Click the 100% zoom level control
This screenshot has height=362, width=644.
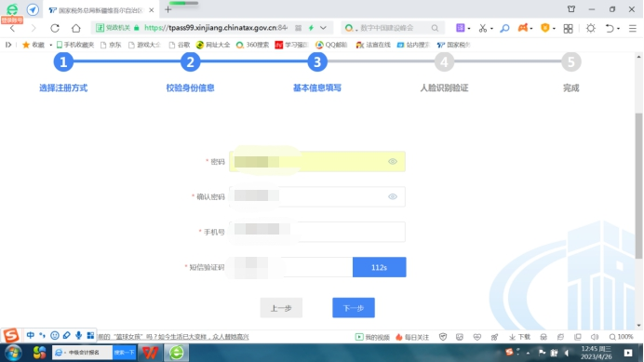(621, 337)
